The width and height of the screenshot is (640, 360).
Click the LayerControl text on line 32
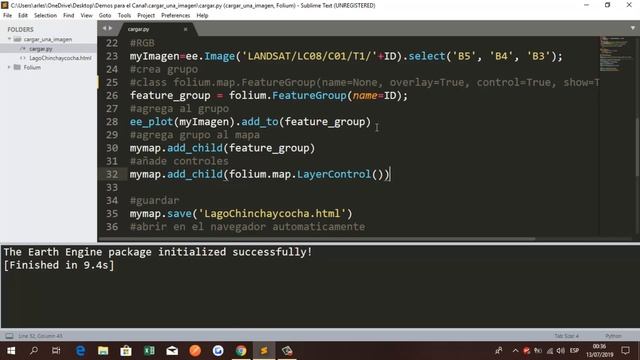pos(334,174)
